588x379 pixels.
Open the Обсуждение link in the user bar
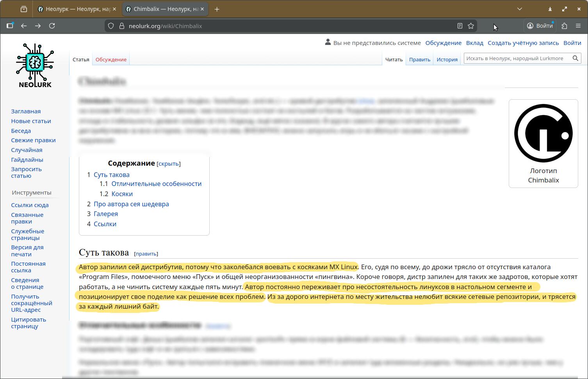(x=443, y=43)
